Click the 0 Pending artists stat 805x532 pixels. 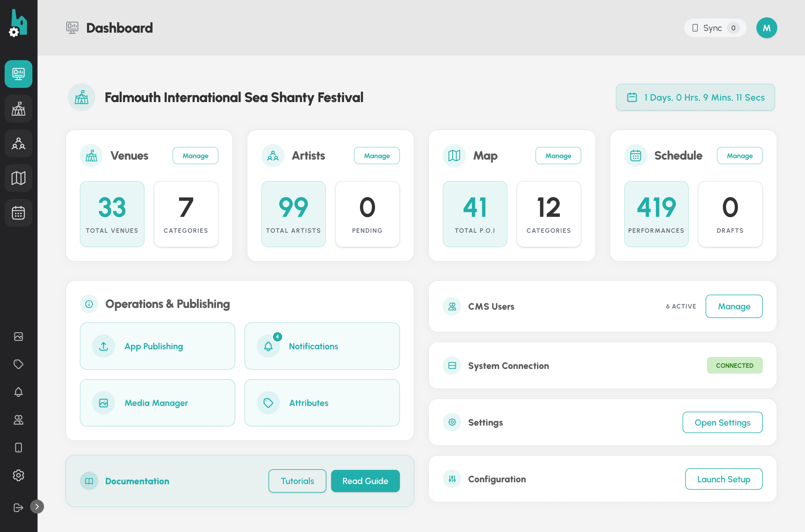[x=368, y=214]
